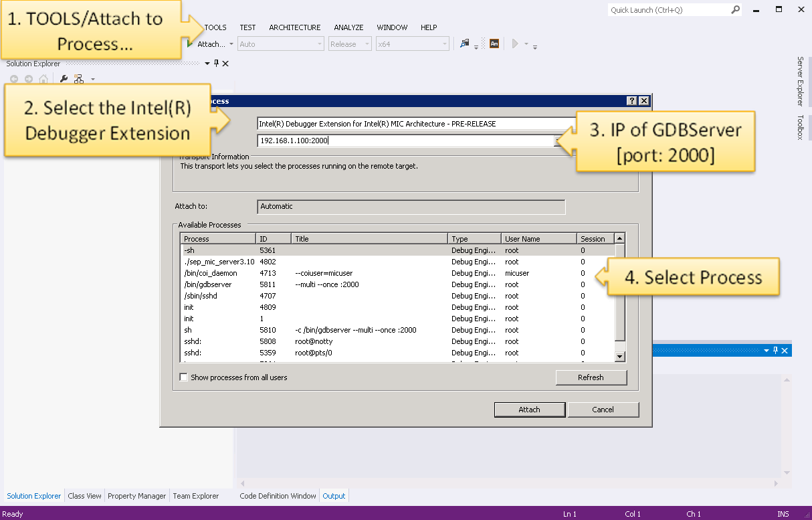The width and height of the screenshot is (812, 520).
Task: Open the WINDOW menu
Action: [392, 27]
